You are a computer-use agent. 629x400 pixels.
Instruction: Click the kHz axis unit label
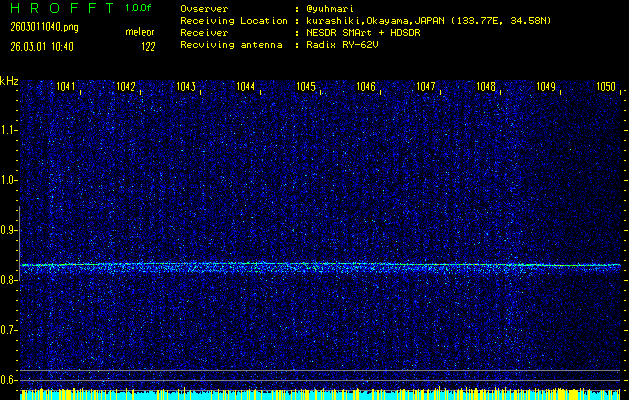(9, 81)
